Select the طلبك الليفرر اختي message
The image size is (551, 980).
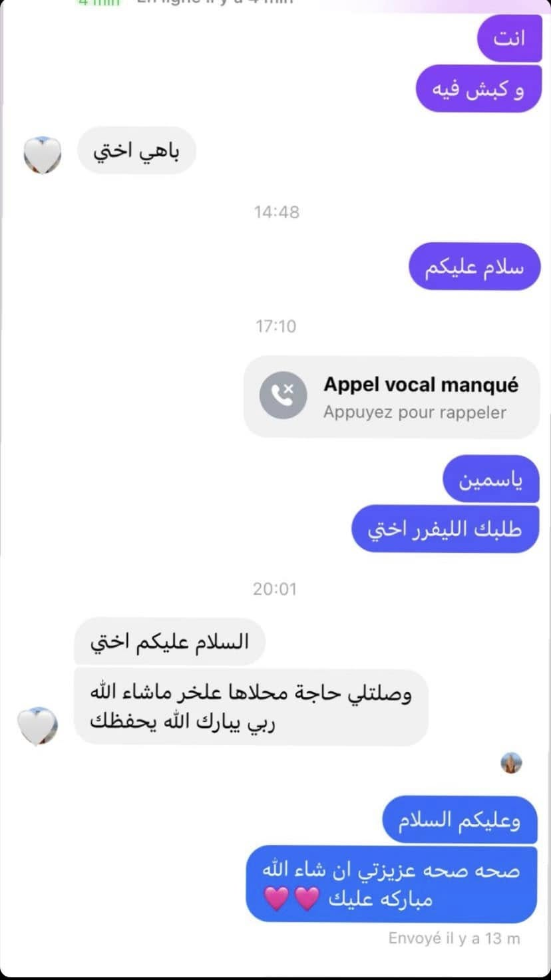point(445,529)
